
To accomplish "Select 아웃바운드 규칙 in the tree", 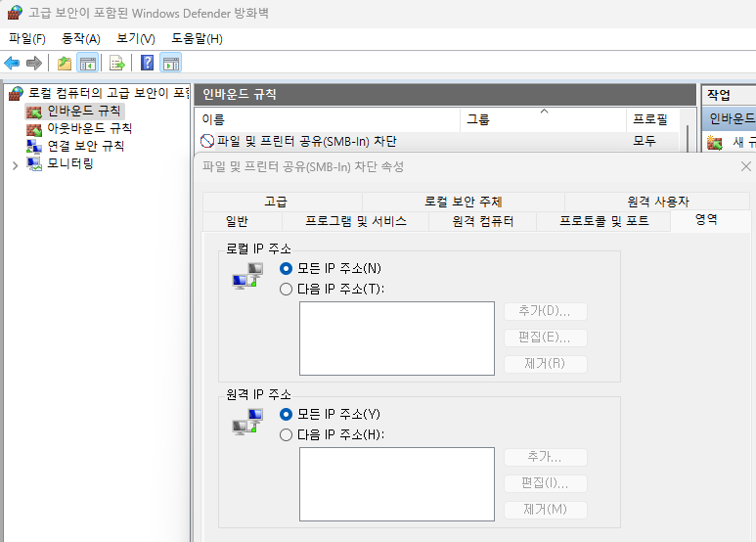I will [90, 129].
